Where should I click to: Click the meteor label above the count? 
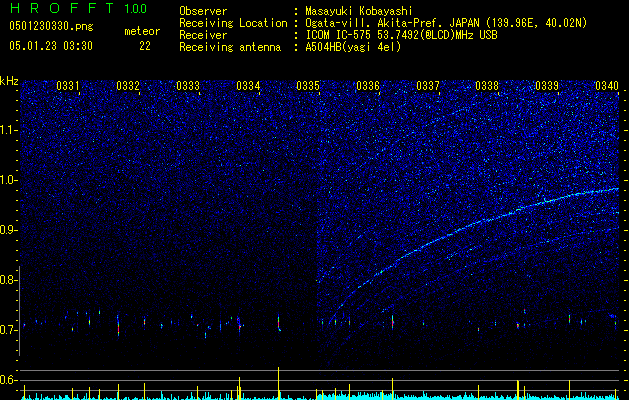(x=142, y=31)
